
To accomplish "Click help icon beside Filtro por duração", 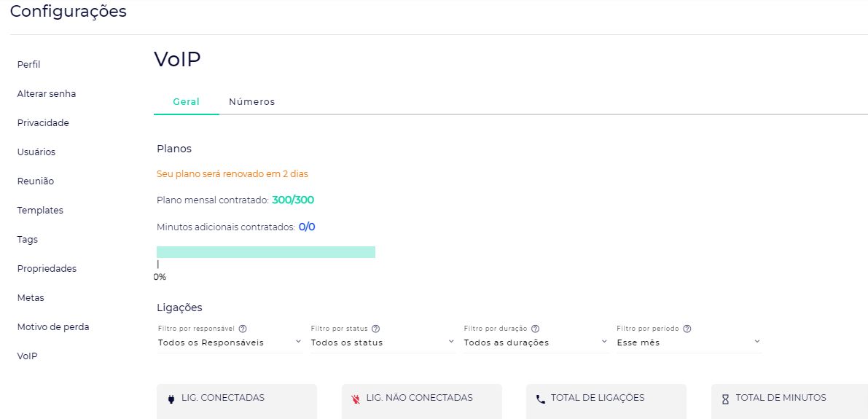I will [x=535, y=329].
